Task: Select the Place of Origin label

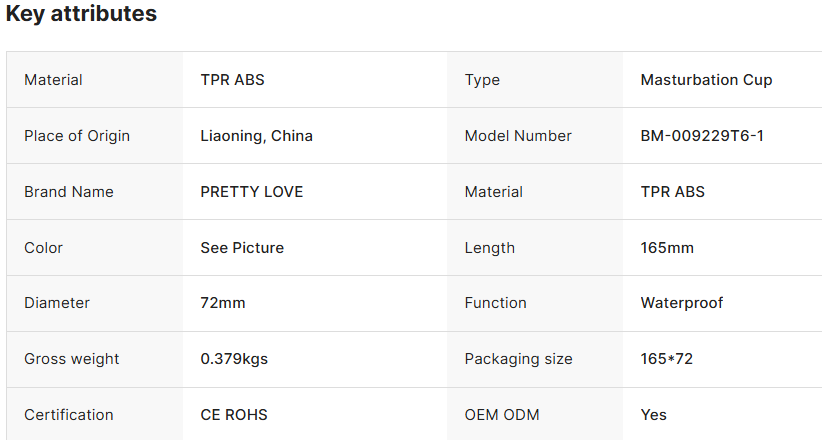Action: pyautogui.click(x=77, y=136)
